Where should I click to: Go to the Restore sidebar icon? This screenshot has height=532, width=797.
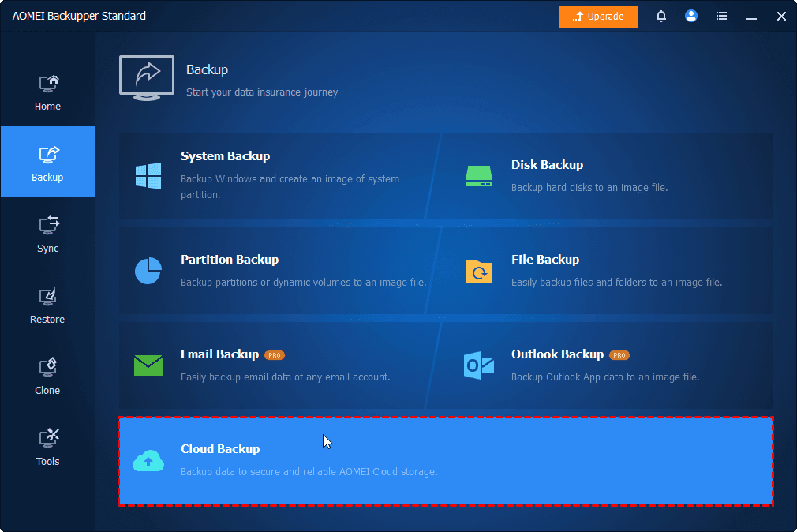pos(48,297)
